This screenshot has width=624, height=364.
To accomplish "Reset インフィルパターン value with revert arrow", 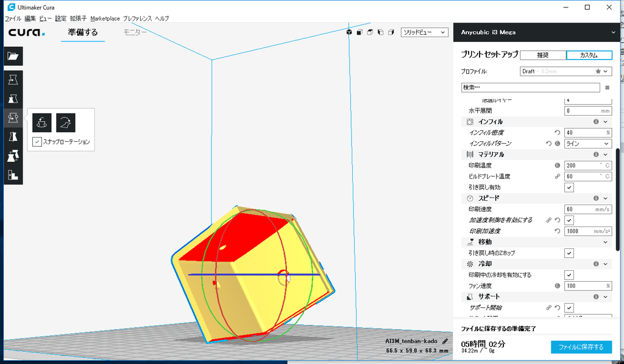I will [x=549, y=144].
